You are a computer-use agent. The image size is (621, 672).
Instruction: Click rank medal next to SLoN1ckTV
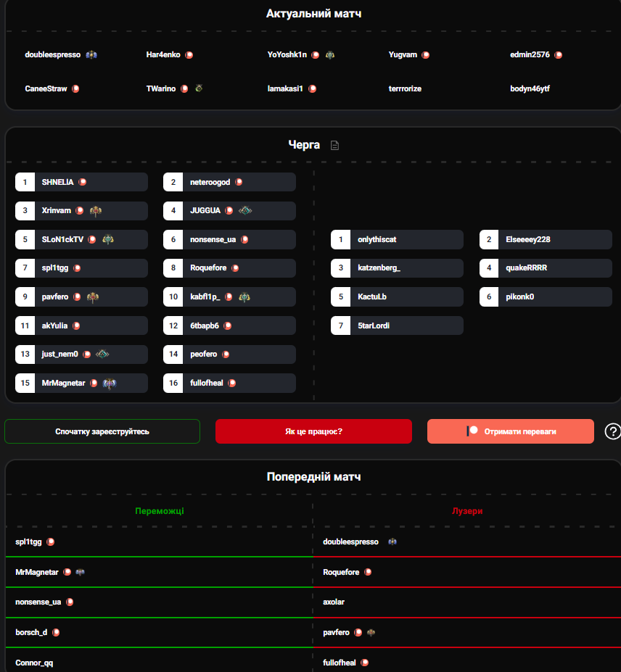click(108, 239)
